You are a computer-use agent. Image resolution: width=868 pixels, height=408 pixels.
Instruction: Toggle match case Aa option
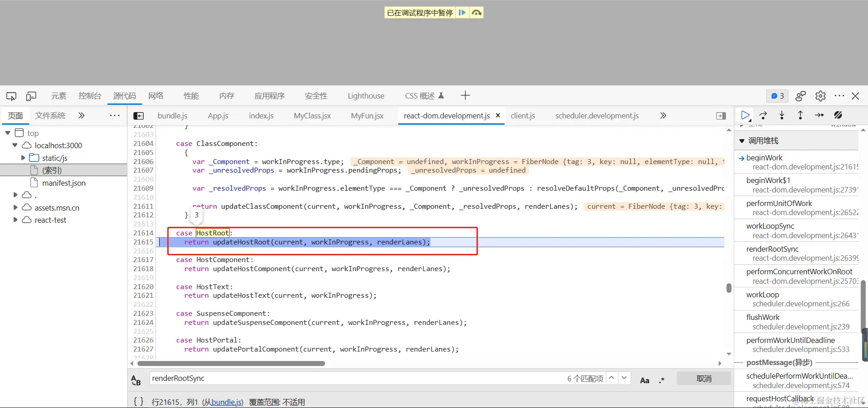pos(645,380)
